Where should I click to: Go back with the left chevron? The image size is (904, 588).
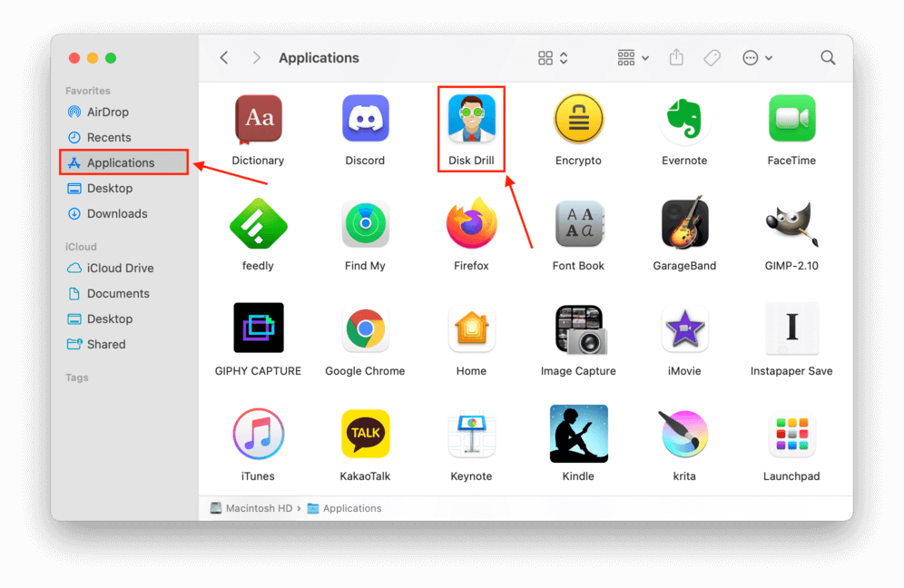pyautogui.click(x=224, y=58)
